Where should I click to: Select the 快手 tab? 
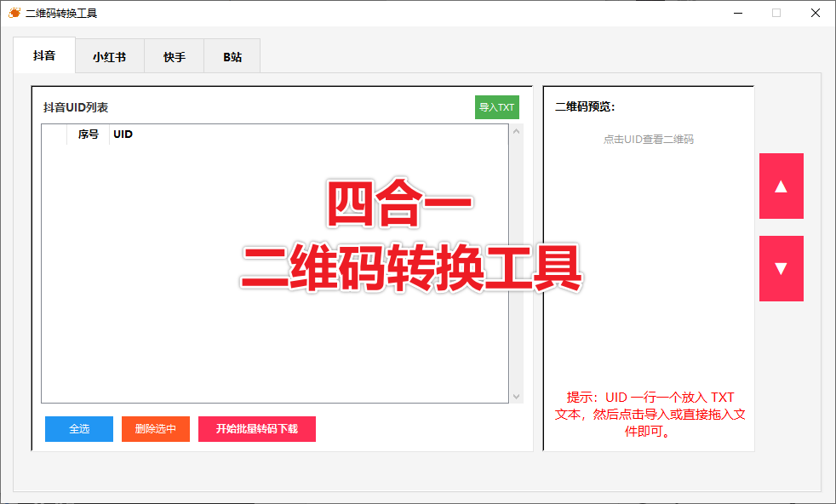[174, 56]
